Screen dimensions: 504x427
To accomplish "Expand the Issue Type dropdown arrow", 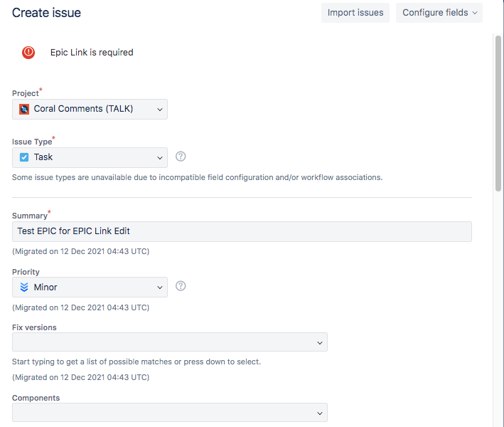I will [160, 158].
